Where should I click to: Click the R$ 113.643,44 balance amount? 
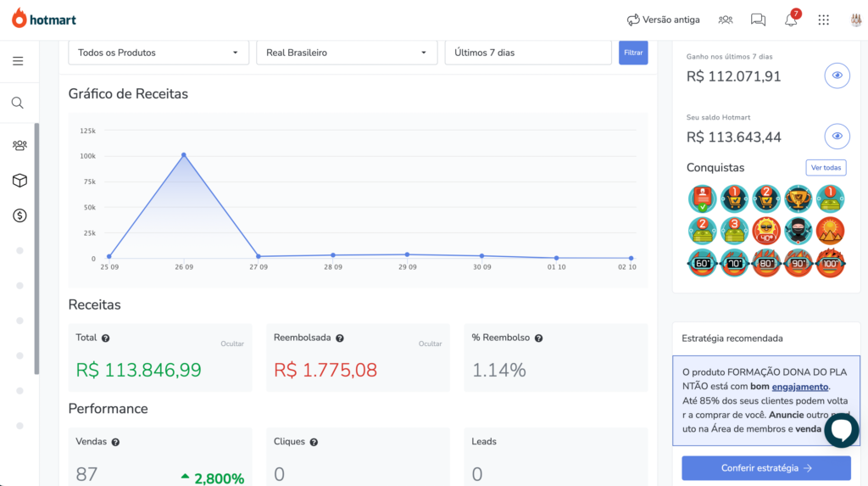pyautogui.click(x=733, y=137)
